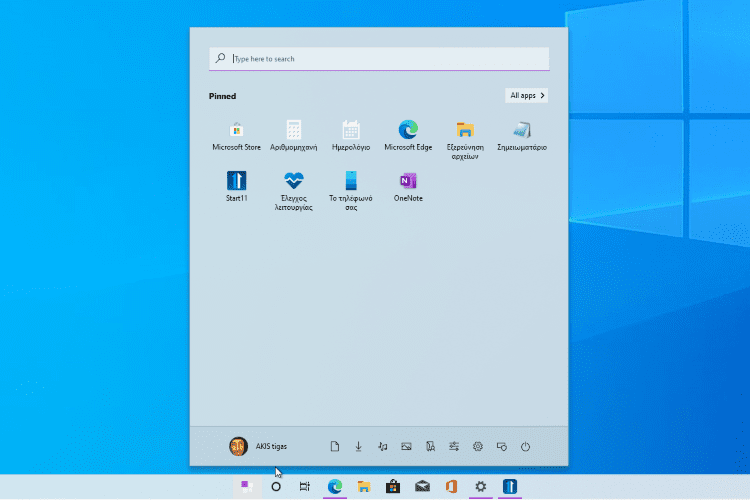
Task: Open Downloads folder shortcut icon
Action: (x=358, y=446)
